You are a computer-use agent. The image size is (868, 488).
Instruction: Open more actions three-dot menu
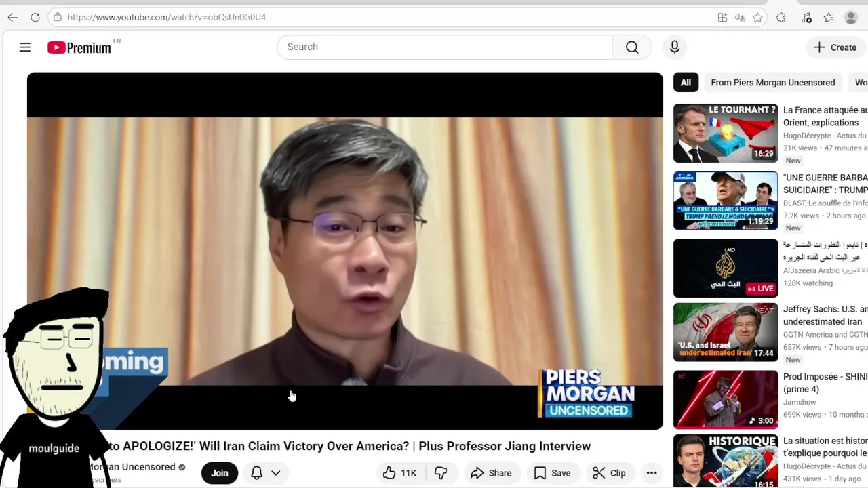[x=652, y=473]
